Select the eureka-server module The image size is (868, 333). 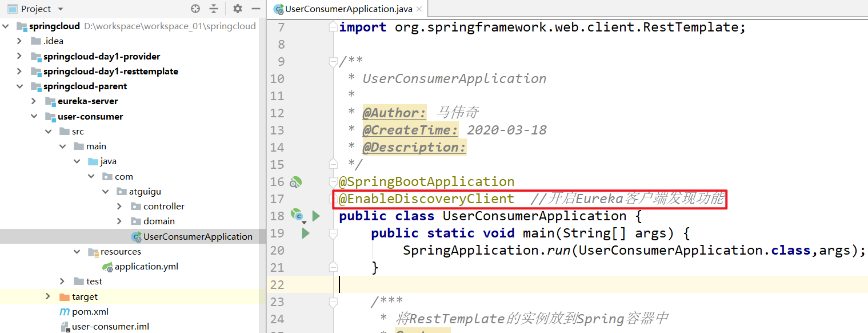[87, 101]
